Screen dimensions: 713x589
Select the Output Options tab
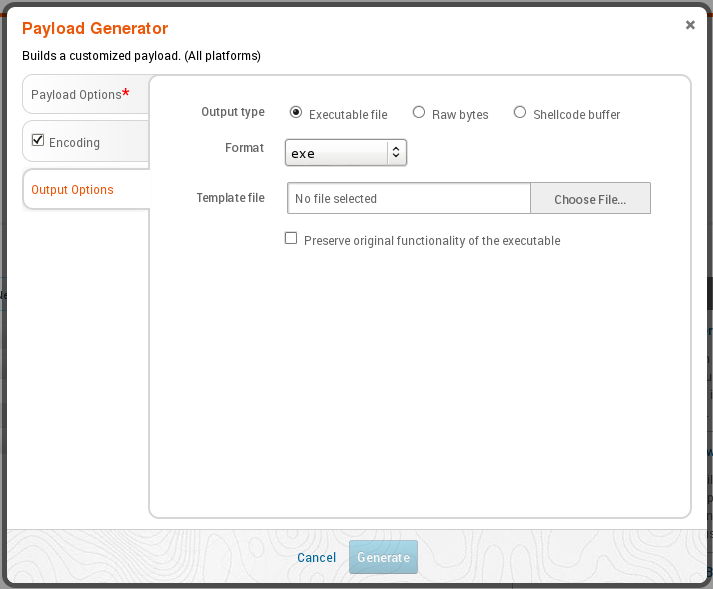[72, 190]
